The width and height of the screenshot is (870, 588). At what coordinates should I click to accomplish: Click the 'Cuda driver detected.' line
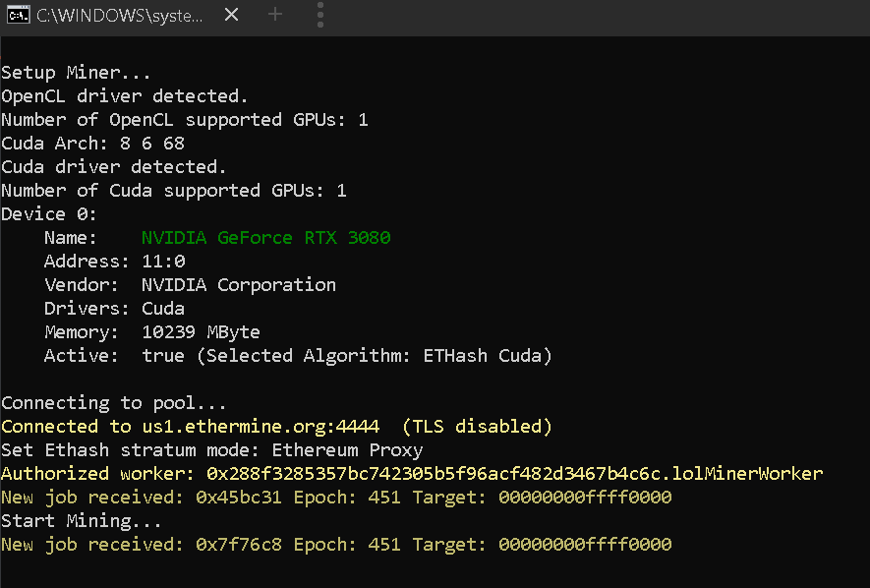114,167
